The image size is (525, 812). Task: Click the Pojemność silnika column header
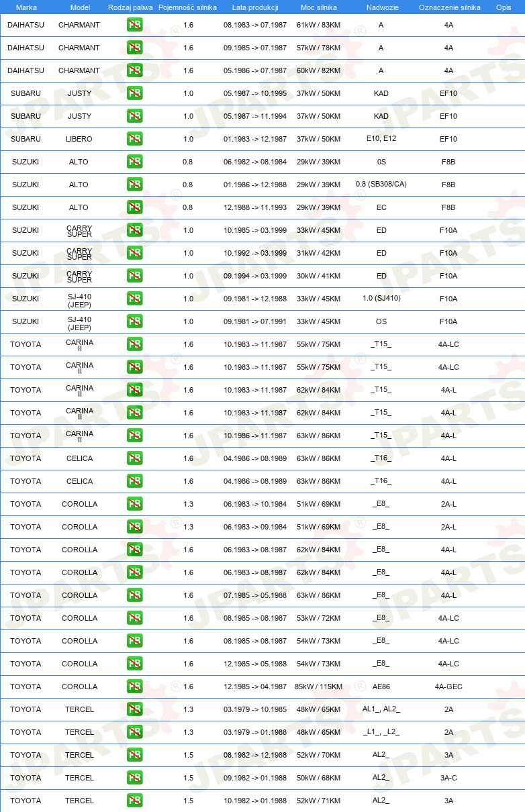[187, 7]
